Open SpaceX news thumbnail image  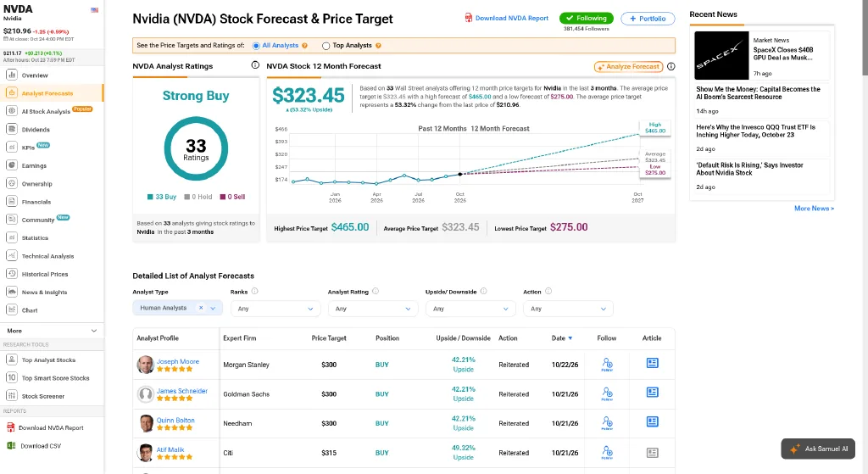pos(721,55)
